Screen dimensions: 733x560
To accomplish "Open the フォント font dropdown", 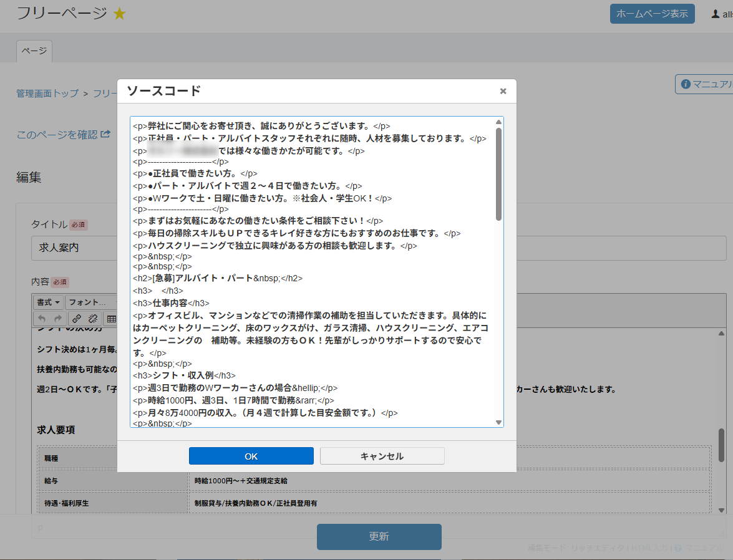I will 90,302.
